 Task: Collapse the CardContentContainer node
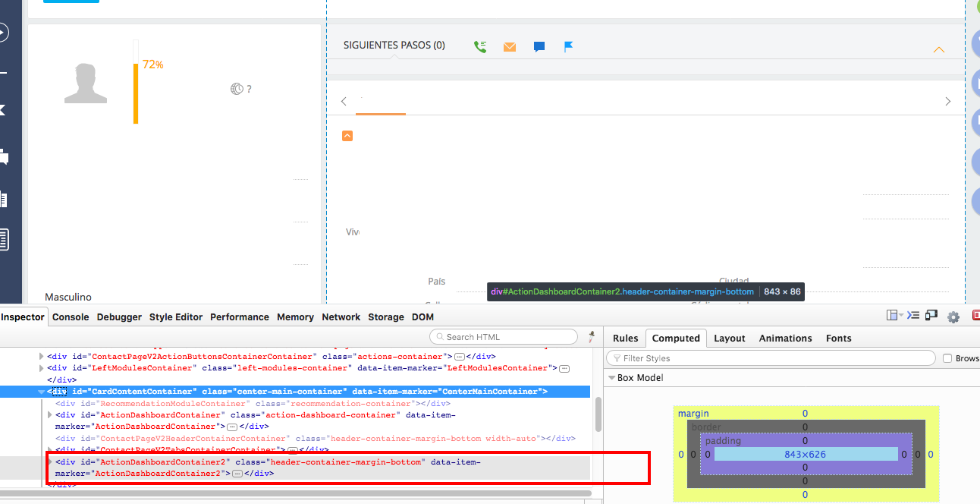point(42,392)
